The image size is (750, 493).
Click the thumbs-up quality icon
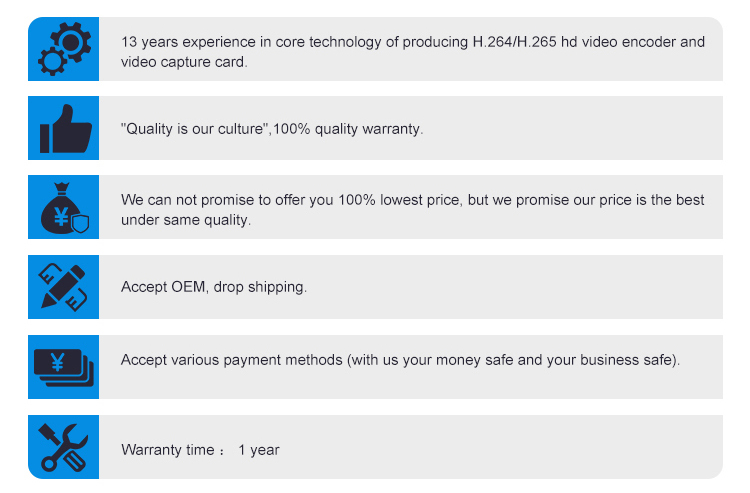(64, 128)
